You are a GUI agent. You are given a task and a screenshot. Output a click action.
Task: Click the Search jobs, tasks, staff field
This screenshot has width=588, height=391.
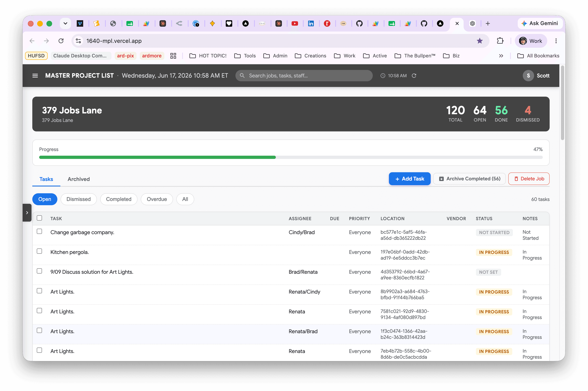point(304,75)
